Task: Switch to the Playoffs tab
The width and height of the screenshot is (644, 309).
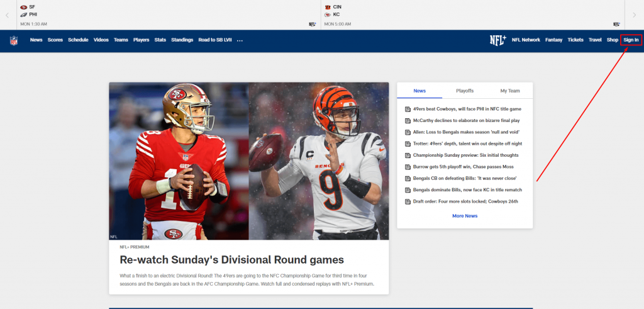Action: tap(465, 91)
